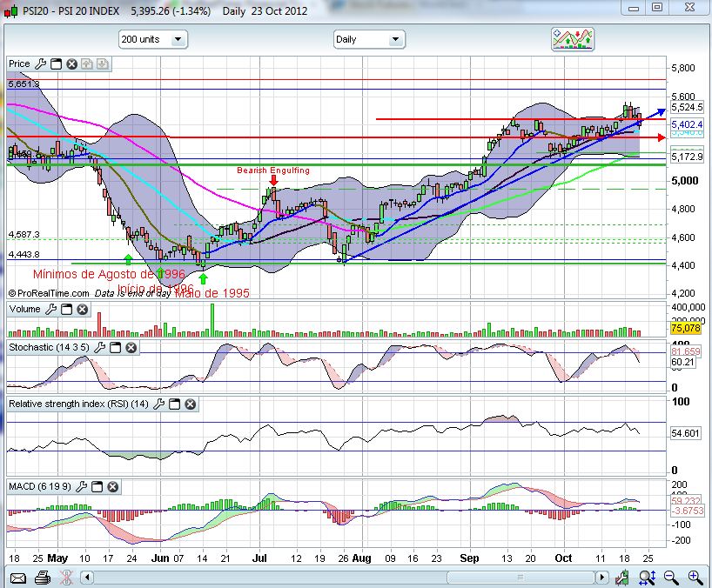
Task: Click the horizontal scrollbar thumb
Action: [521, 578]
